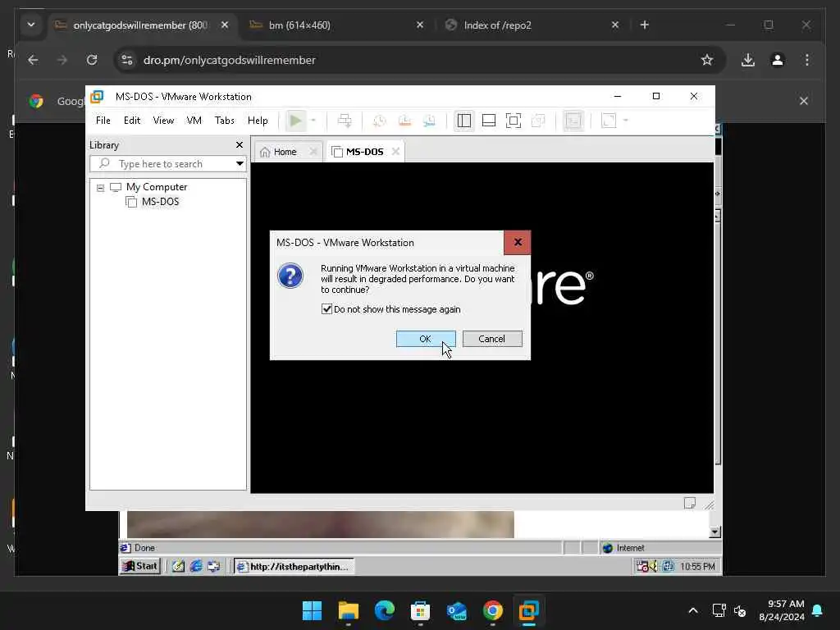The width and height of the screenshot is (840, 630).
Task: Show hidden tray icons chevron
Action: point(692,610)
